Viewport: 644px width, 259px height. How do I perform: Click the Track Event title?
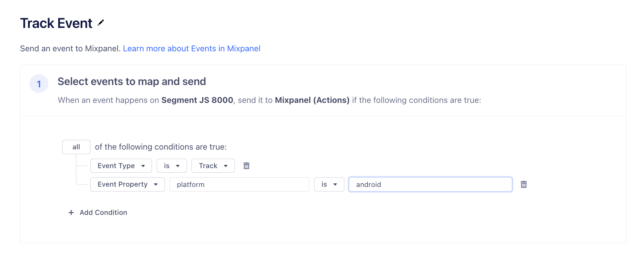[x=56, y=23]
